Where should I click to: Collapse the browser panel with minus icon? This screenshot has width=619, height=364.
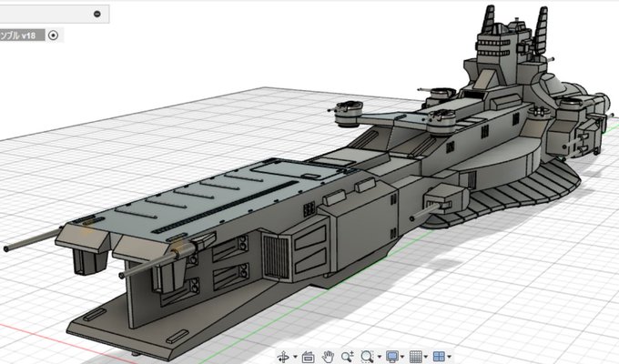(97, 14)
